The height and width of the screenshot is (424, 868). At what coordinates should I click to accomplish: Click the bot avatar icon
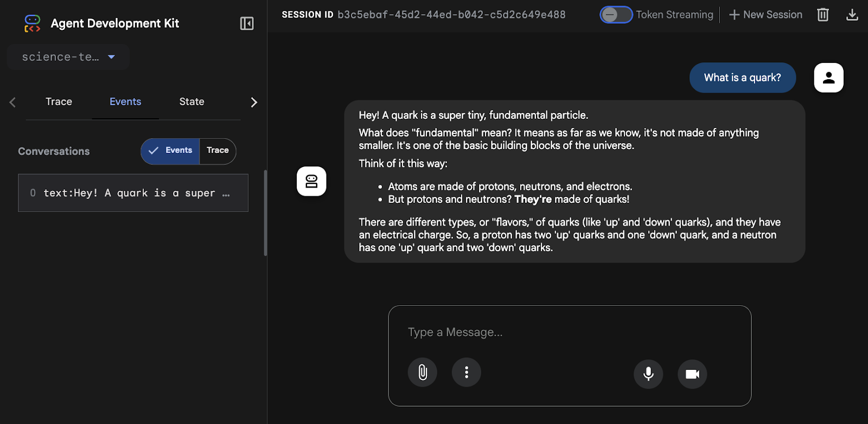point(311,181)
